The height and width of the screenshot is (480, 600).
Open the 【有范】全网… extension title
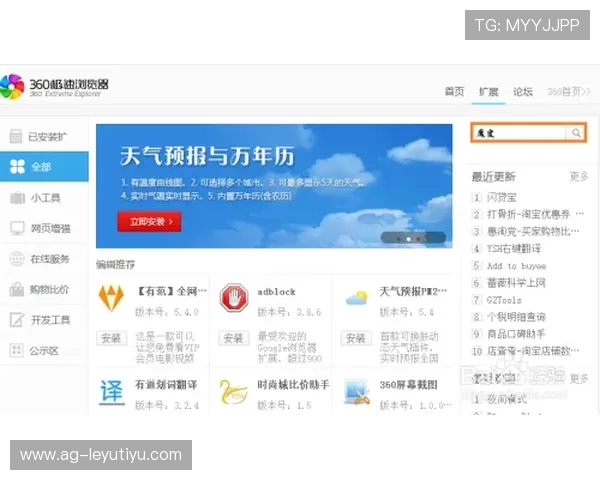coord(171,291)
